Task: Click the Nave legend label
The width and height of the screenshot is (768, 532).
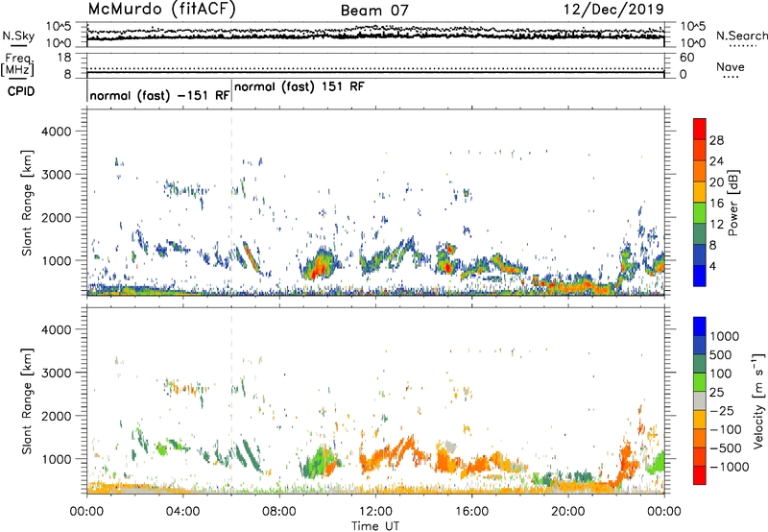Action: coord(731,67)
